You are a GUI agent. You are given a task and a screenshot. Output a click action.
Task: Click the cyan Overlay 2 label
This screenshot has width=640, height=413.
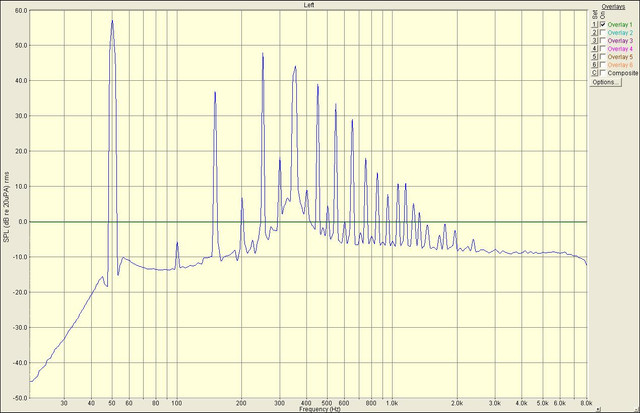point(620,33)
